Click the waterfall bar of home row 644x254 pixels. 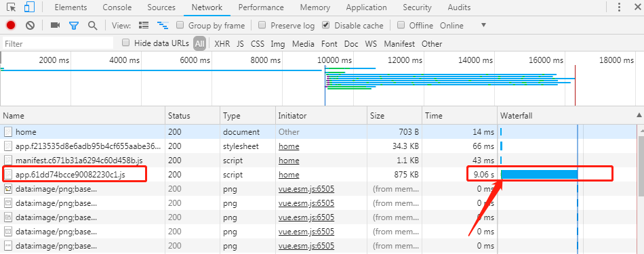click(501, 132)
